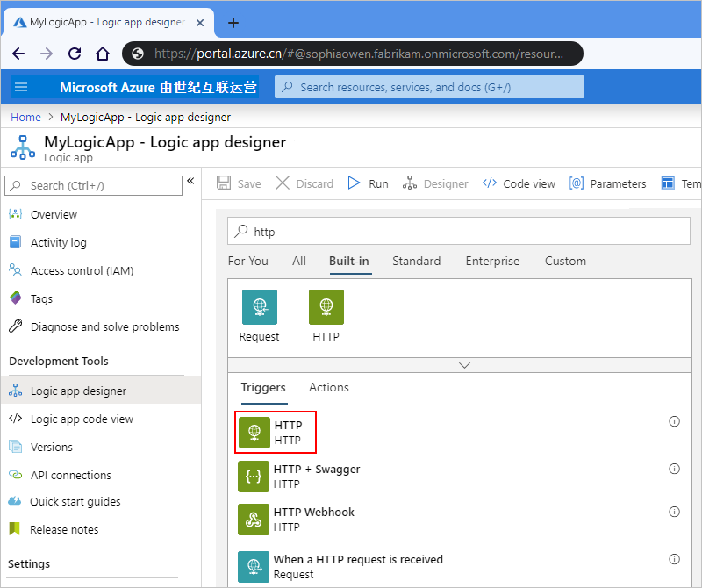Open Code view from toolbar
Image resolution: width=702 pixels, height=588 pixels.
519,183
